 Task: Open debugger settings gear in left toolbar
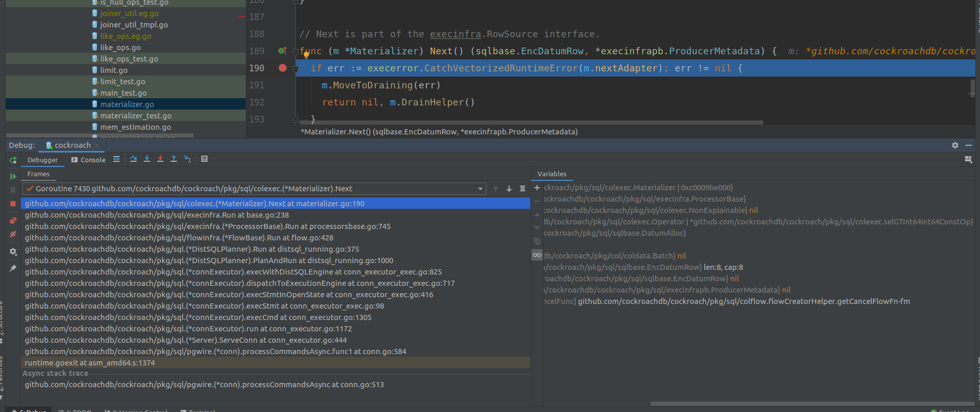13,252
